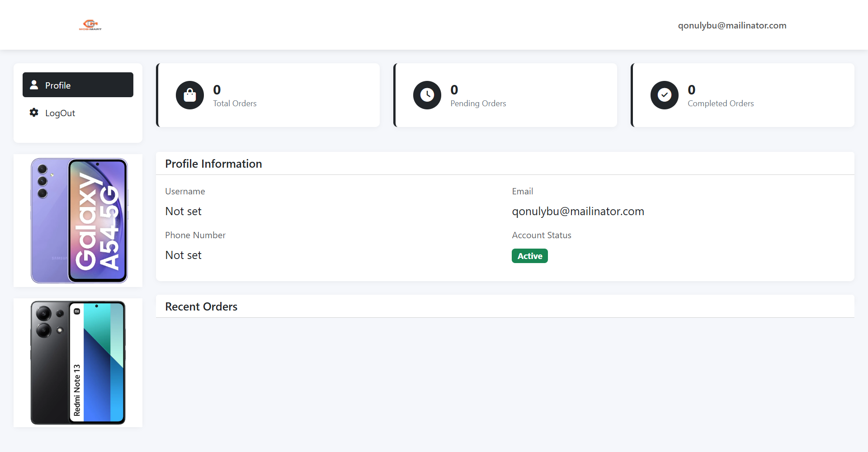Click the Account Status label
The width and height of the screenshot is (868, 452).
pos(542,235)
